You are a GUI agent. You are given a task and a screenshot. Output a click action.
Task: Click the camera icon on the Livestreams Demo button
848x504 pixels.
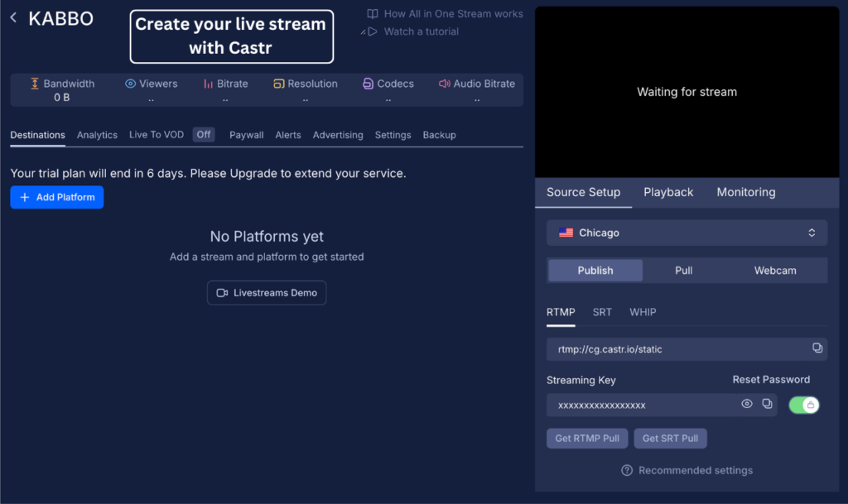pyautogui.click(x=222, y=293)
